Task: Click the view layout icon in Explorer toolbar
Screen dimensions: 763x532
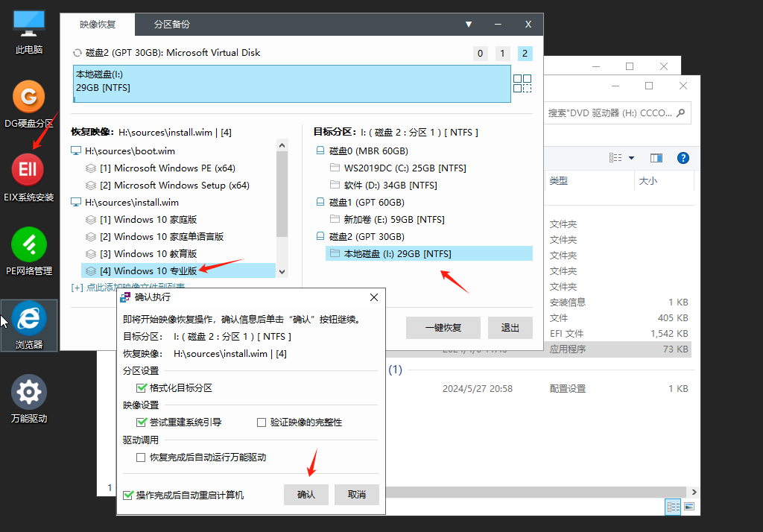Action: click(x=615, y=158)
